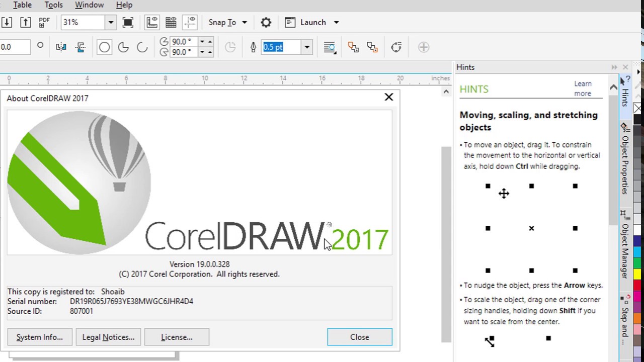Toggle the Show Rulers button
Image resolution: width=644 pixels, height=362 pixels.
(152, 22)
